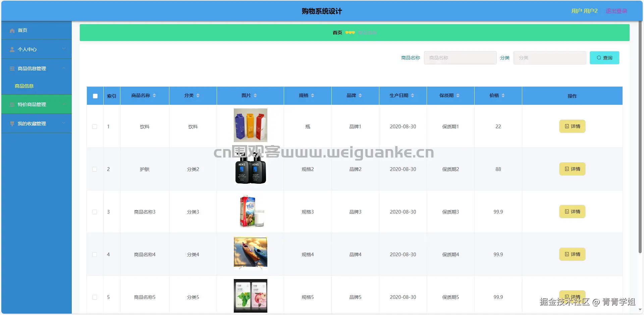Click the home icon beside 首页 in sidebar
The width and height of the screenshot is (644, 315).
pos(11,30)
